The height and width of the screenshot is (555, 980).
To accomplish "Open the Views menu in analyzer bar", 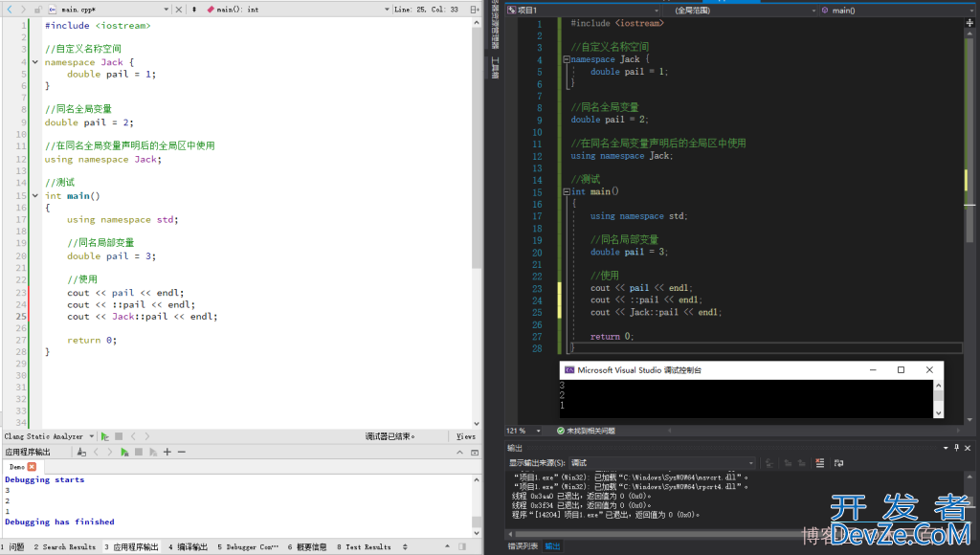I will tap(466, 436).
